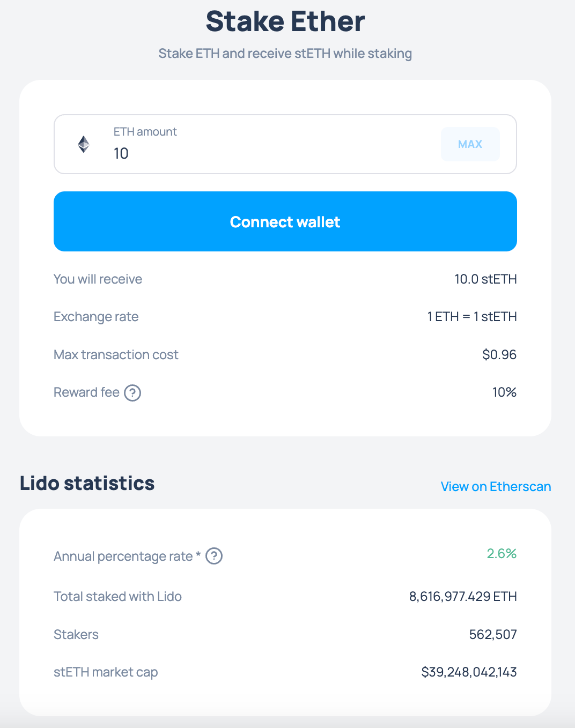The width and height of the screenshot is (575, 728).
Task: Open the View on Etherscan link
Action: click(496, 486)
